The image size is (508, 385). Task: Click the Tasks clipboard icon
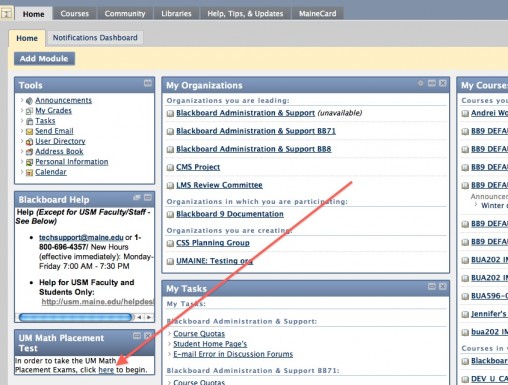tap(29, 121)
